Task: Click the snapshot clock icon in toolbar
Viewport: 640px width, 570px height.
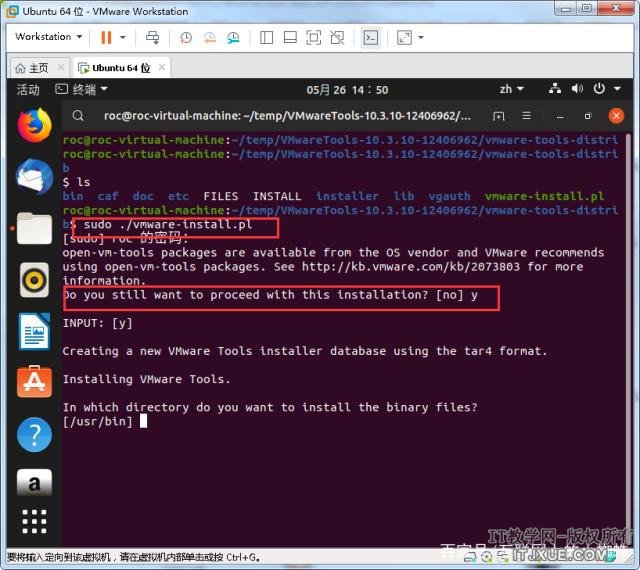Action: coord(185,37)
